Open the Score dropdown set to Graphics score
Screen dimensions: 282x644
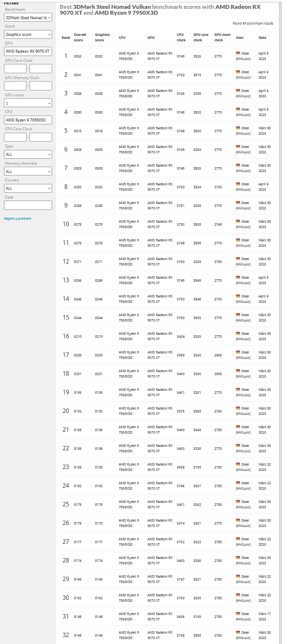[28, 34]
